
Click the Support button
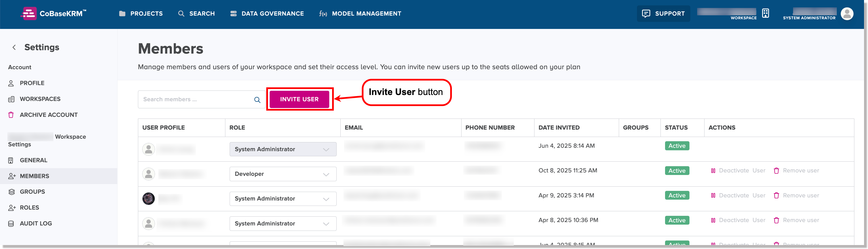click(663, 13)
